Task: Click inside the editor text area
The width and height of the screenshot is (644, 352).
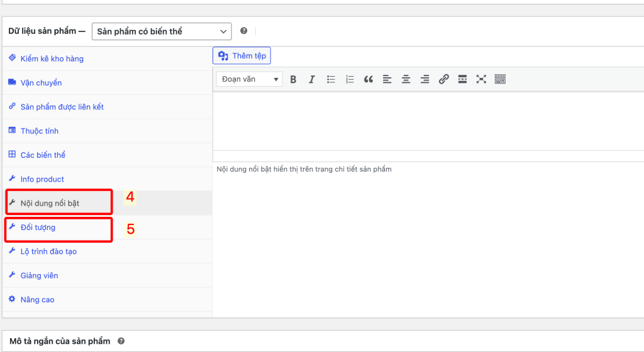Action: (428, 121)
